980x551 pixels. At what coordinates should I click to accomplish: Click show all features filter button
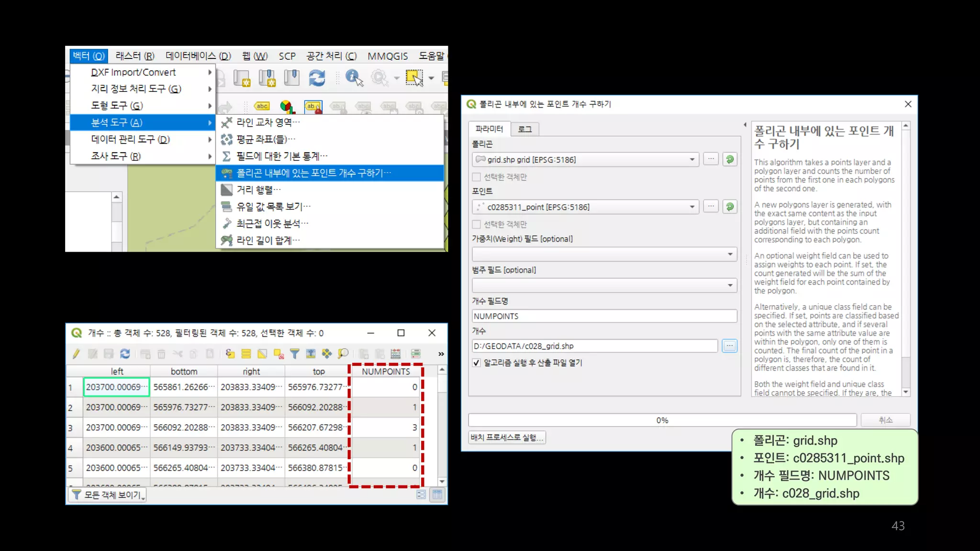(x=108, y=495)
